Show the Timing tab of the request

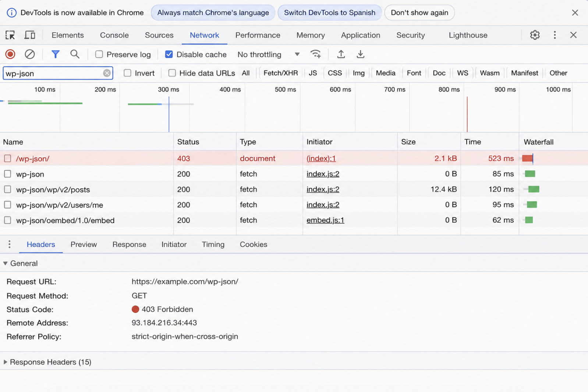pyautogui.click(x=213, y=244)
